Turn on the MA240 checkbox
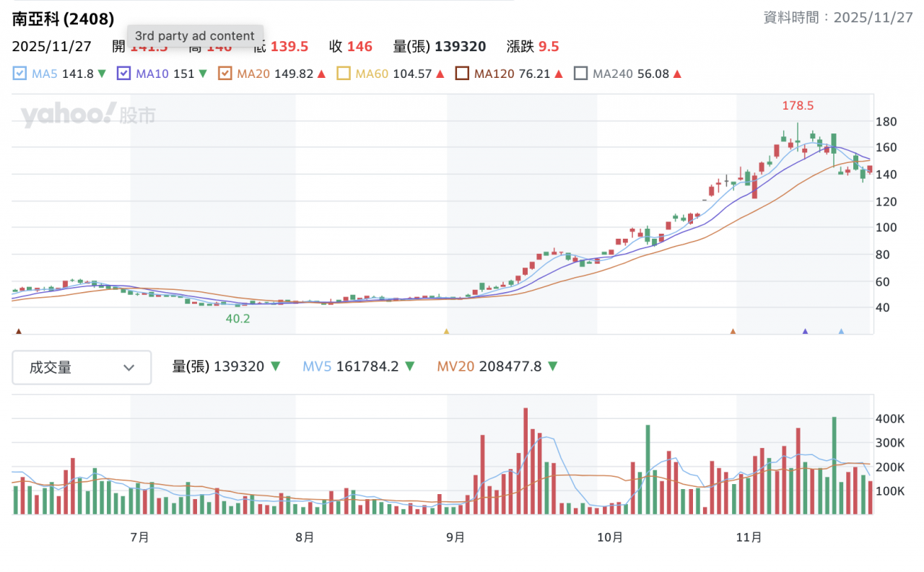Screen dimensions: 924x572 [x=580, y=74]
